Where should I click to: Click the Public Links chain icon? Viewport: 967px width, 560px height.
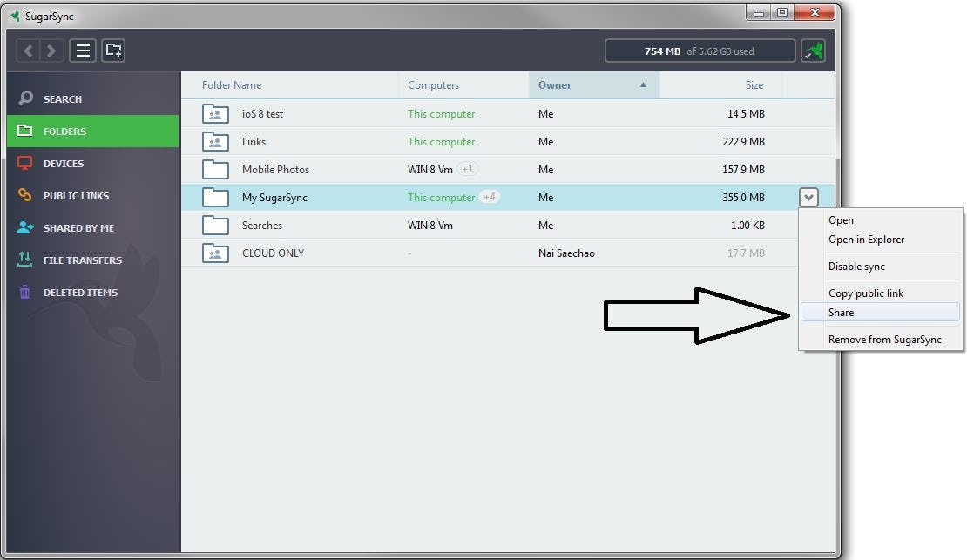coord(24,195)
